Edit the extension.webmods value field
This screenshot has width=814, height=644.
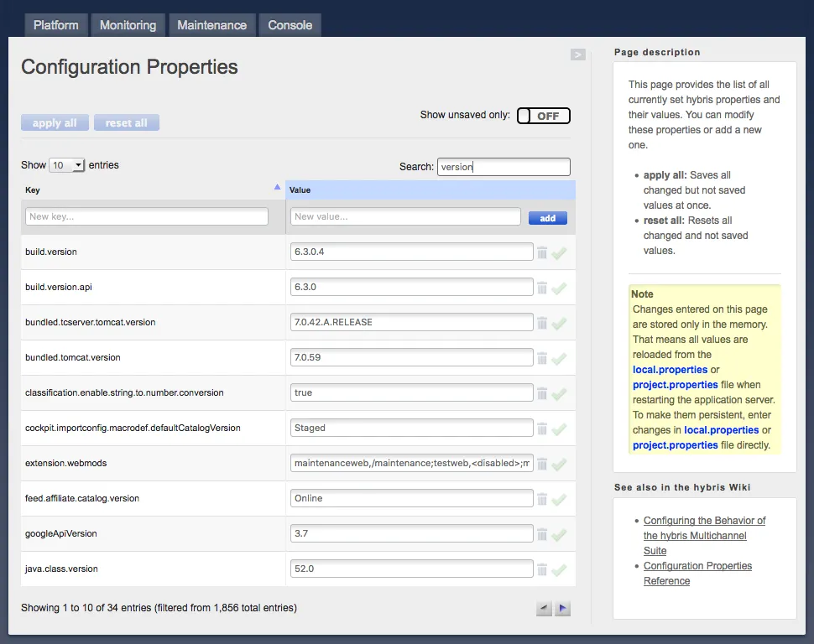(412, 463)
